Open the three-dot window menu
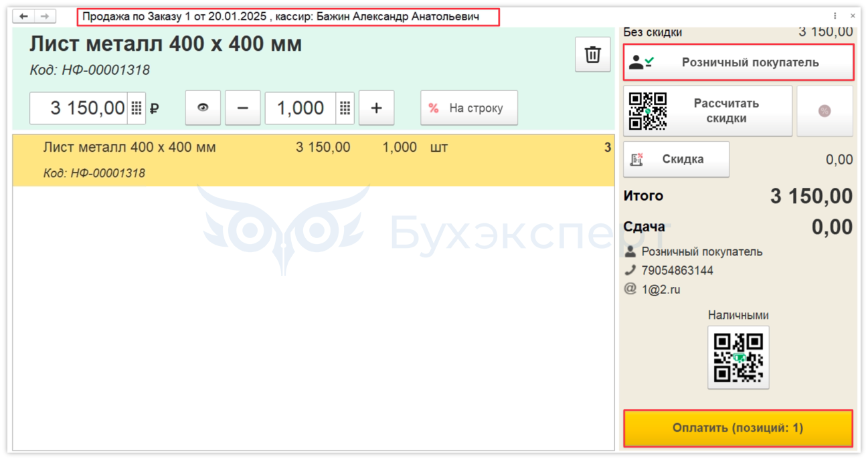The width and height of the screenshot is (868, 460). [x=835, y=16]
